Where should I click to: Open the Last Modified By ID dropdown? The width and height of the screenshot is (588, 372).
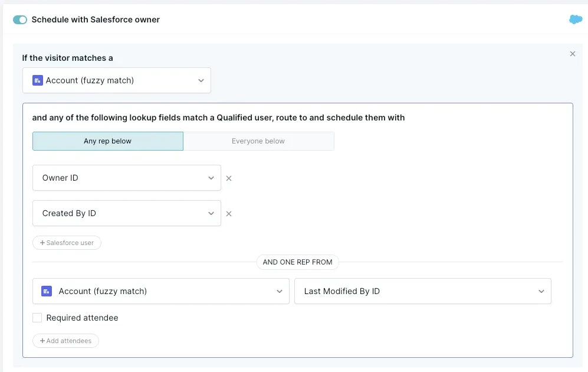(423, 291)
